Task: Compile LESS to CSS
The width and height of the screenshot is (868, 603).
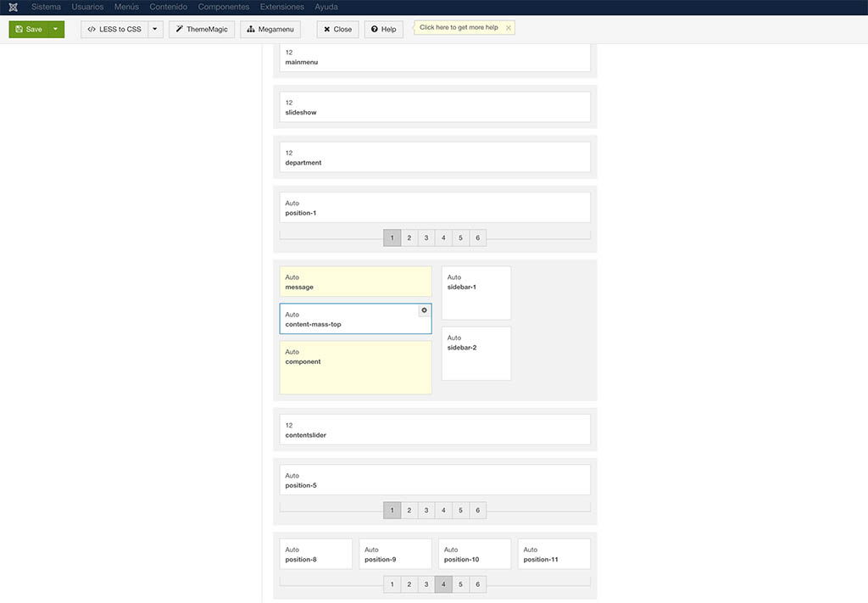Action: (x=114, y=29)
